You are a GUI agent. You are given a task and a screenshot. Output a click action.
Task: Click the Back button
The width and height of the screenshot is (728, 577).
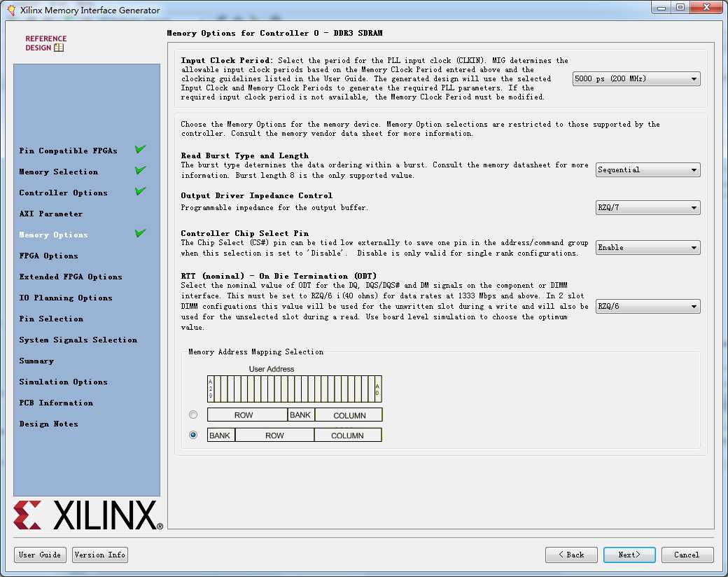click(571, 555)
